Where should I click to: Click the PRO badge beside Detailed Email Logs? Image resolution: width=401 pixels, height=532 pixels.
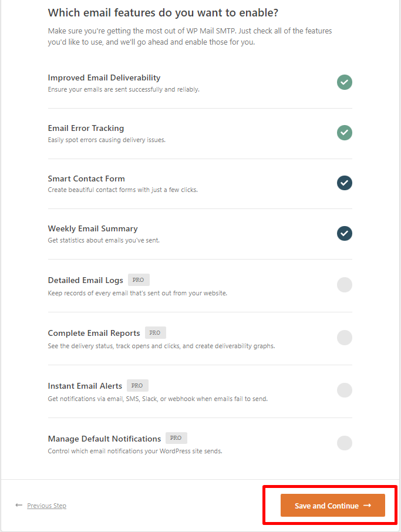[138, 280]
